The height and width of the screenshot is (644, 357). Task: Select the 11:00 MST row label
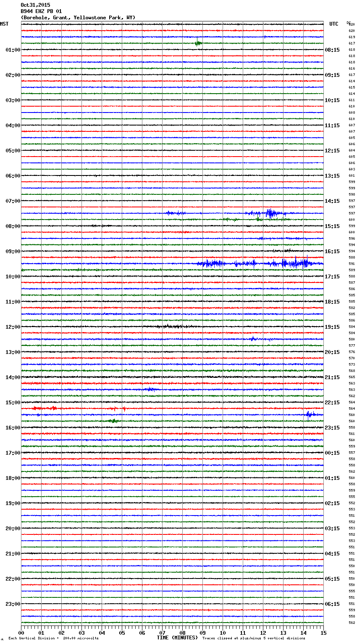(x=13, y=302)
